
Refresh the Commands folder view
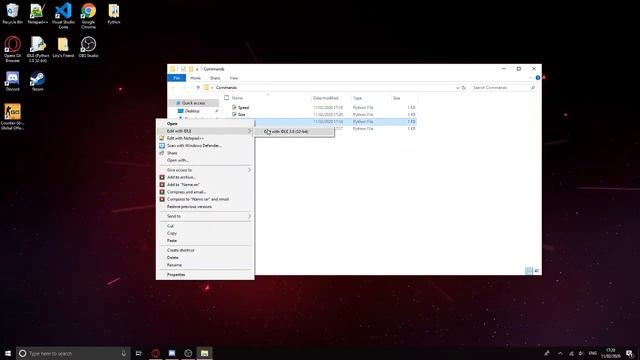pyautogui.click(x=464, y=88)
